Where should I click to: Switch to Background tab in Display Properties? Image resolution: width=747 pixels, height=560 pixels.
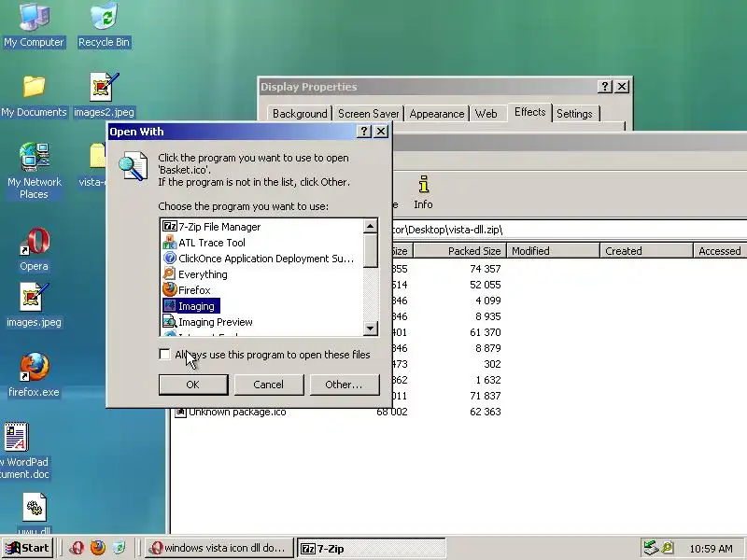[x=300, y=114]
